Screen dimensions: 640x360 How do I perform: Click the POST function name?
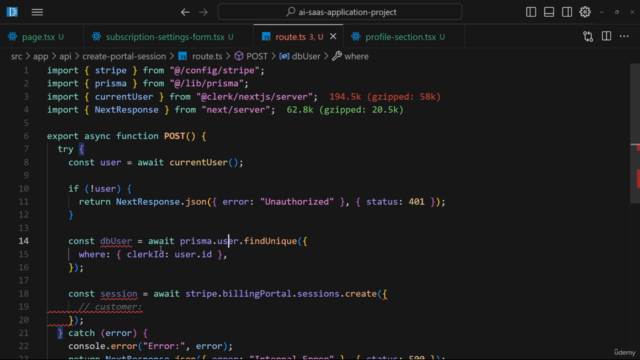tap(174, 136)
